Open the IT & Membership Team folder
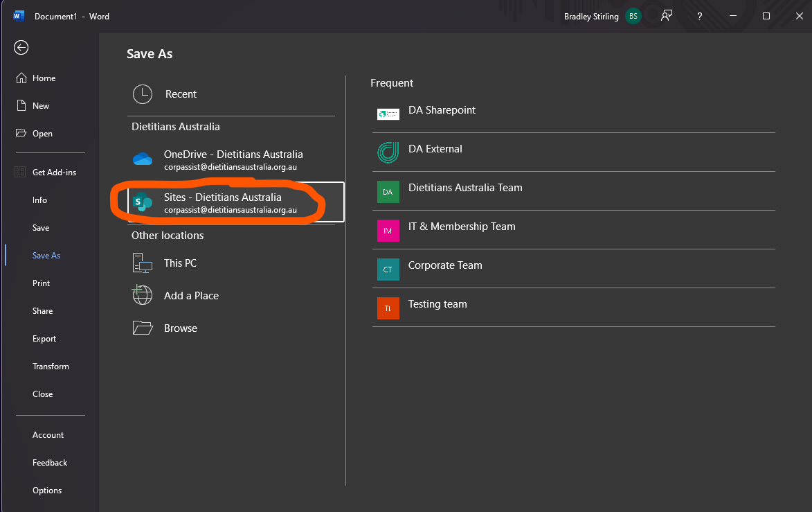This screenshot has width=812, height=512. click(461, 226)
